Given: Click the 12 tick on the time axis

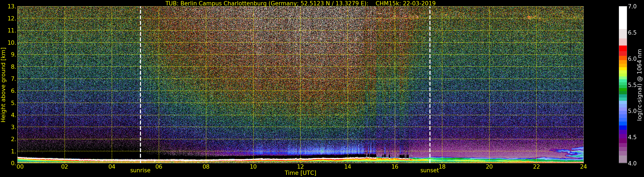Looking at the screenshot, I should coord(300,167).
